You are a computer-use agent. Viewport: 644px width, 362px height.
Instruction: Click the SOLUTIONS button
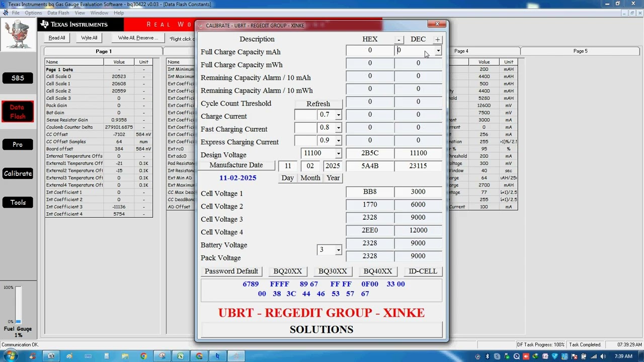point(321,330)
